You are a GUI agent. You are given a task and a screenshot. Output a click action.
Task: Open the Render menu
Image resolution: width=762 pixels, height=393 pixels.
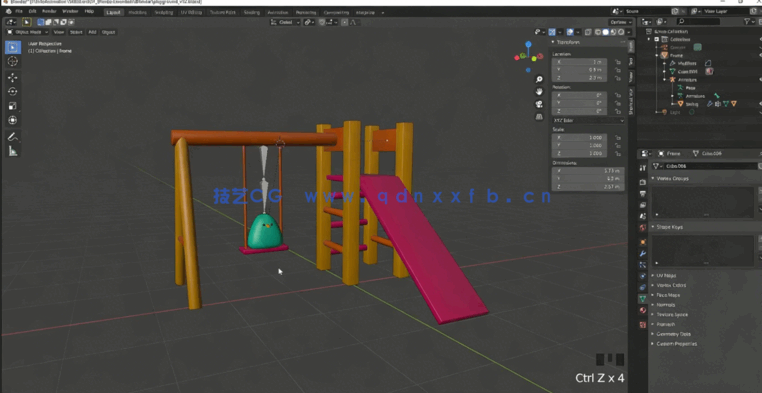(x=49, y=11)
